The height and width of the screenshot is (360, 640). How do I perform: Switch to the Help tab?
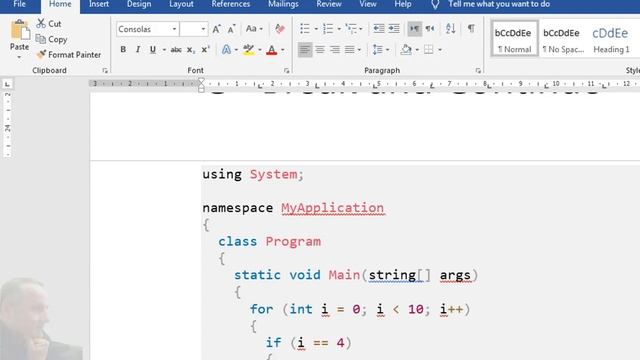pos(403,4)
